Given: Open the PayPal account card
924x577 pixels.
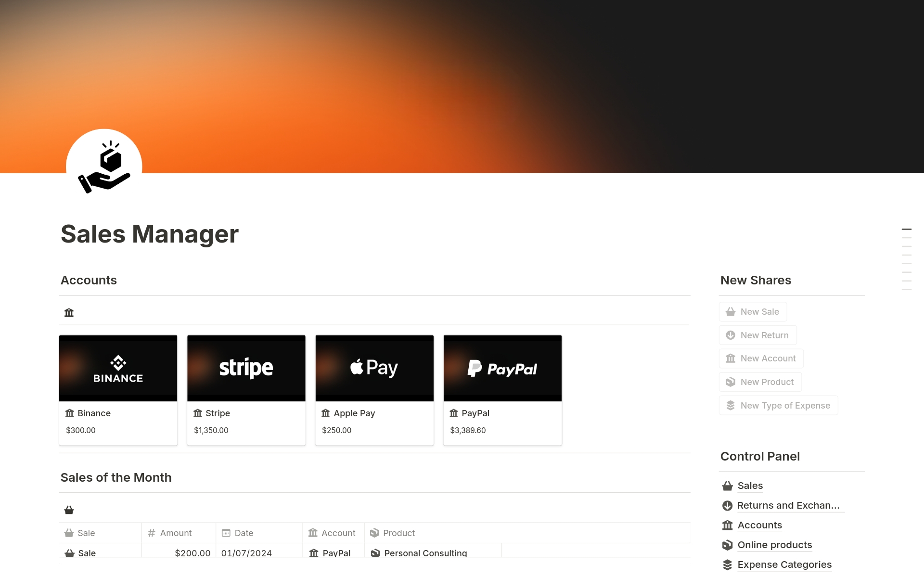Looking at the screenshot, I should point(502,390).
